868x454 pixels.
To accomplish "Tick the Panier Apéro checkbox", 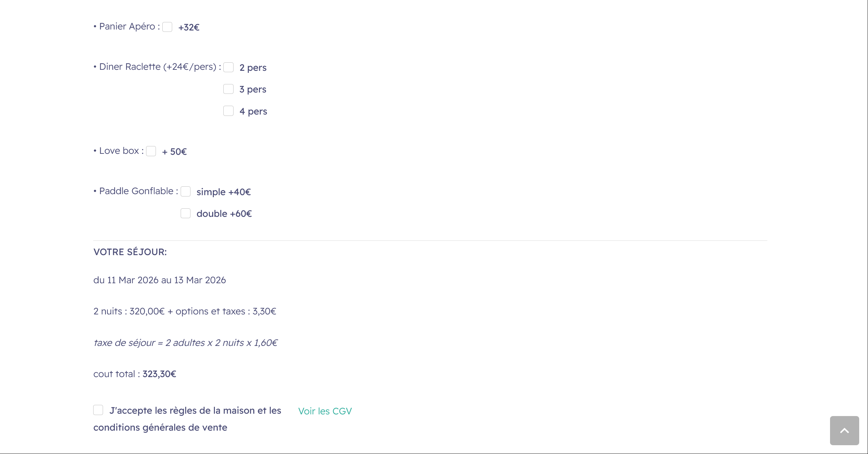I will tap(167, 27).
